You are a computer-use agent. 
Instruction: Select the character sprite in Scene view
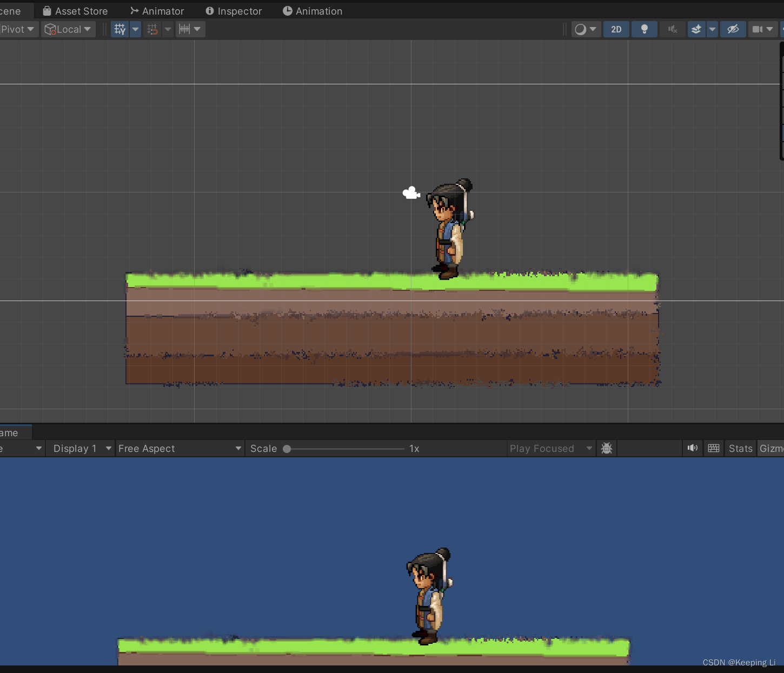pyautogui.click(x=449, y=229)
